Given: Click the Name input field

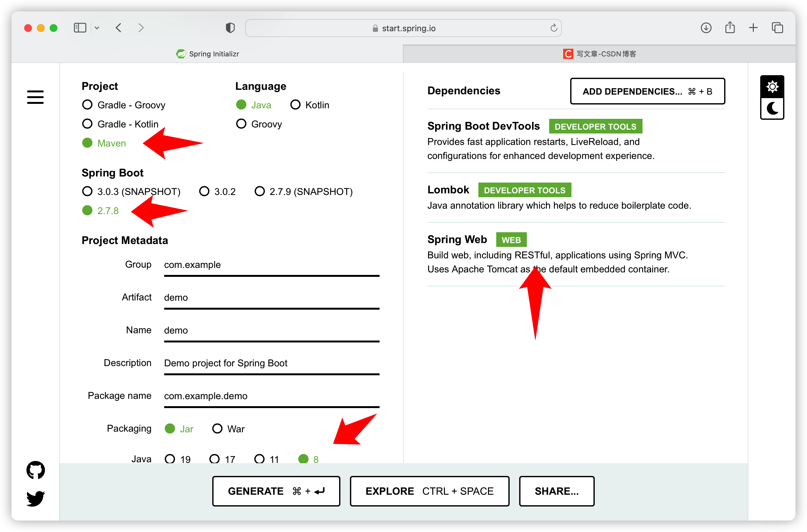Looking at the screenshot, I should 272,330.
